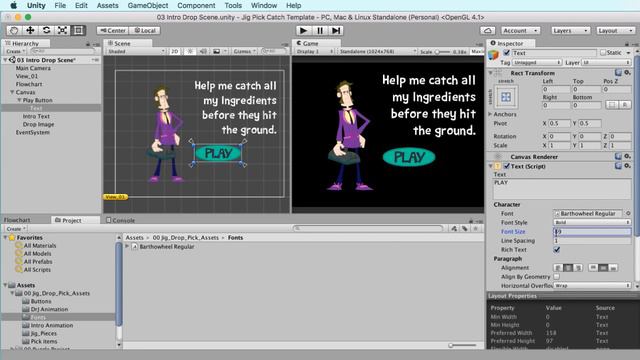Screen dimensions: 640x360
Task: Open the GameObject menu
Action: 148,6
